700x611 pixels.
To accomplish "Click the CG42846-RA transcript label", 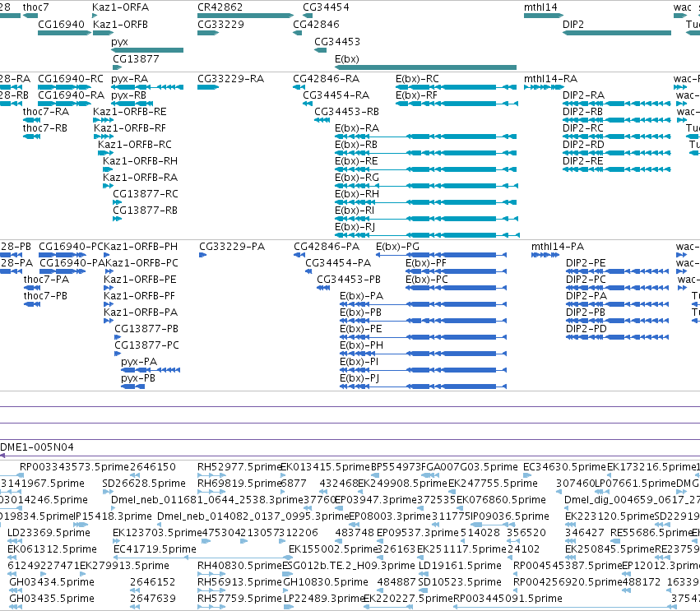I will [327, 79].
